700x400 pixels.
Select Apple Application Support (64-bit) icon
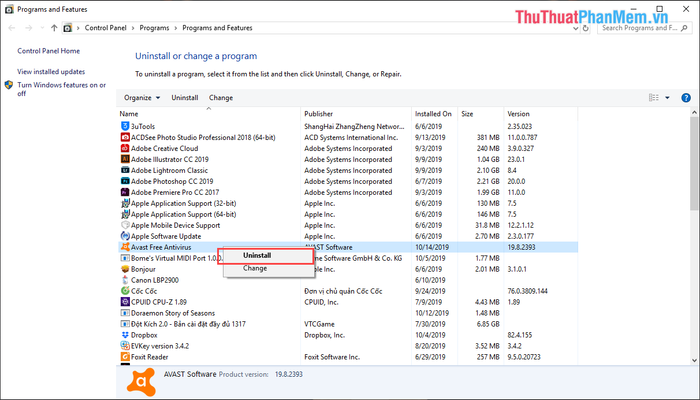click(x=125, y=214)
